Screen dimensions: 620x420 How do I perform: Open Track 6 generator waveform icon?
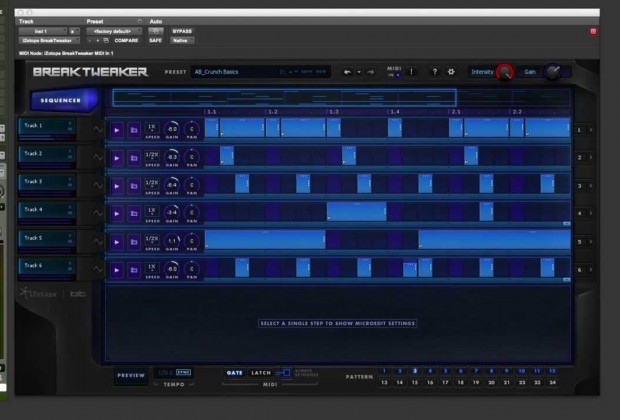(97, 269)
